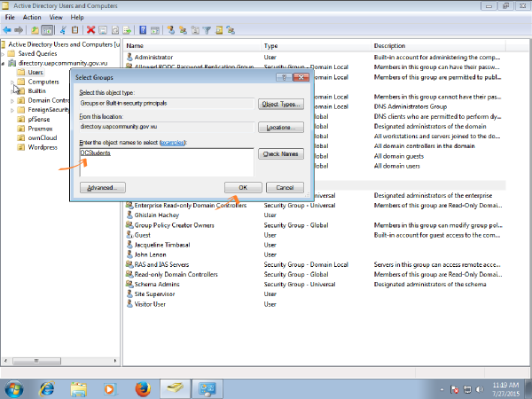Click the Ghislain Hachey user icon

129,215
